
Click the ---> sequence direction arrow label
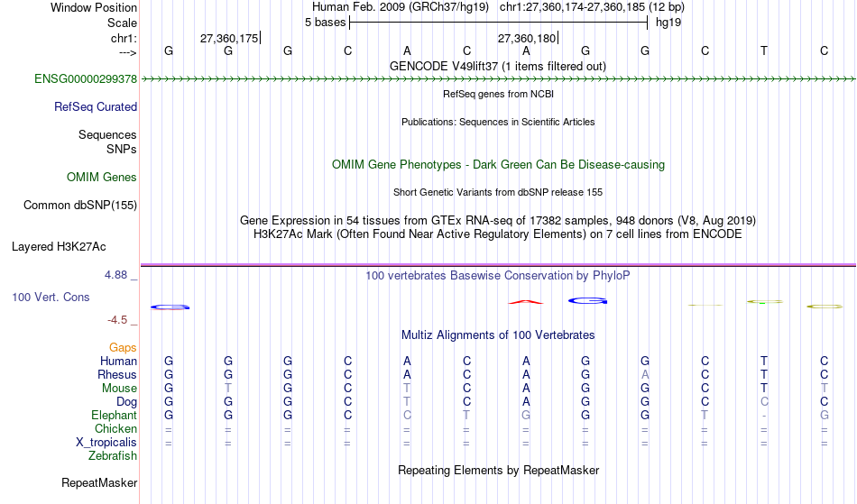(x=128, y=52)
